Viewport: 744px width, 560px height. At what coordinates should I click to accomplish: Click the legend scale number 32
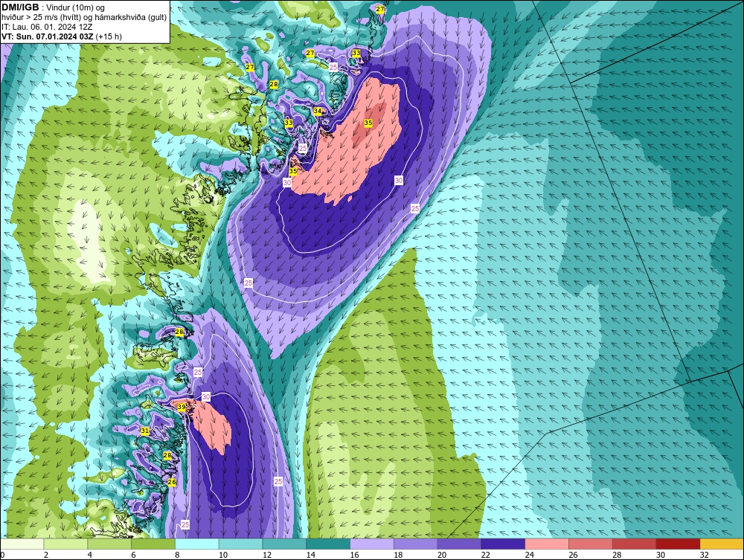point(704,555)
